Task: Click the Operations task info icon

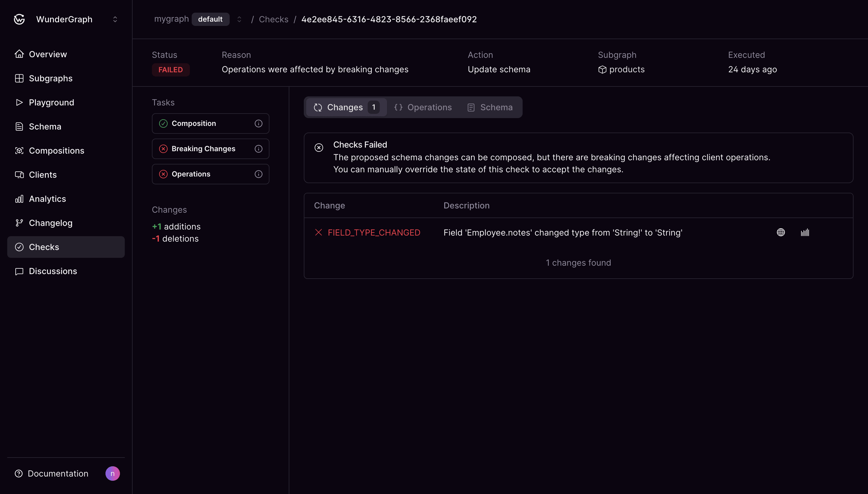Action: tap(259, 174)
